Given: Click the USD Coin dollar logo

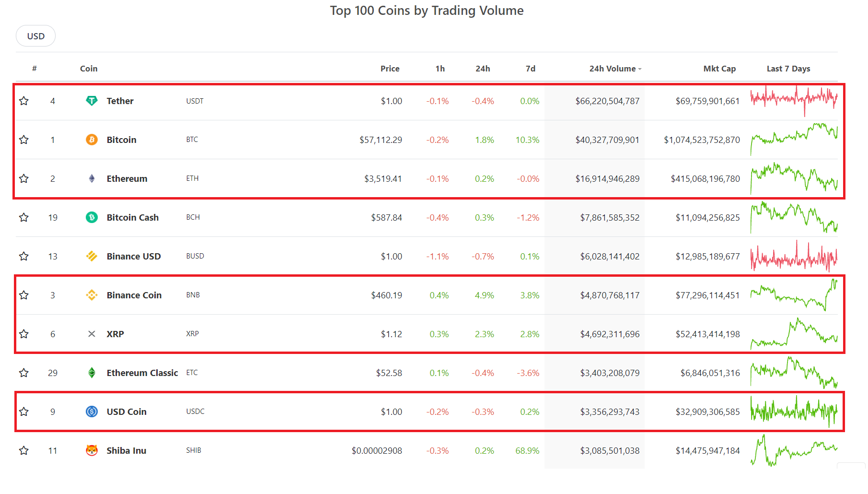Looking at the screenshot, I should (x=92, y=412).
